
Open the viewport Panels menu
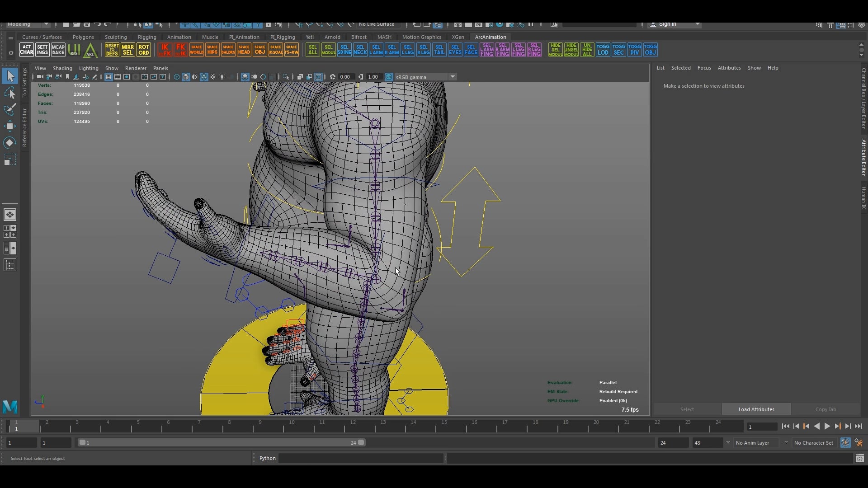[x=160, y=68]
